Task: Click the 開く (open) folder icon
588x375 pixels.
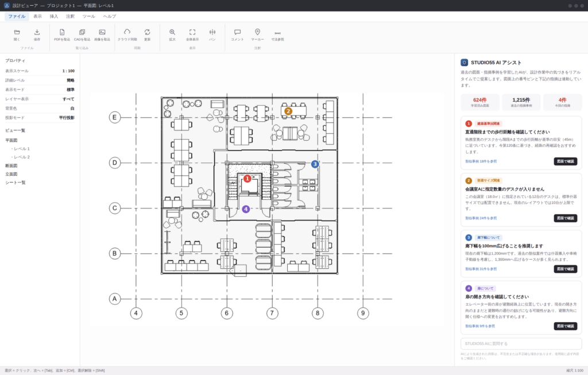Action: [x=17, y=32]
